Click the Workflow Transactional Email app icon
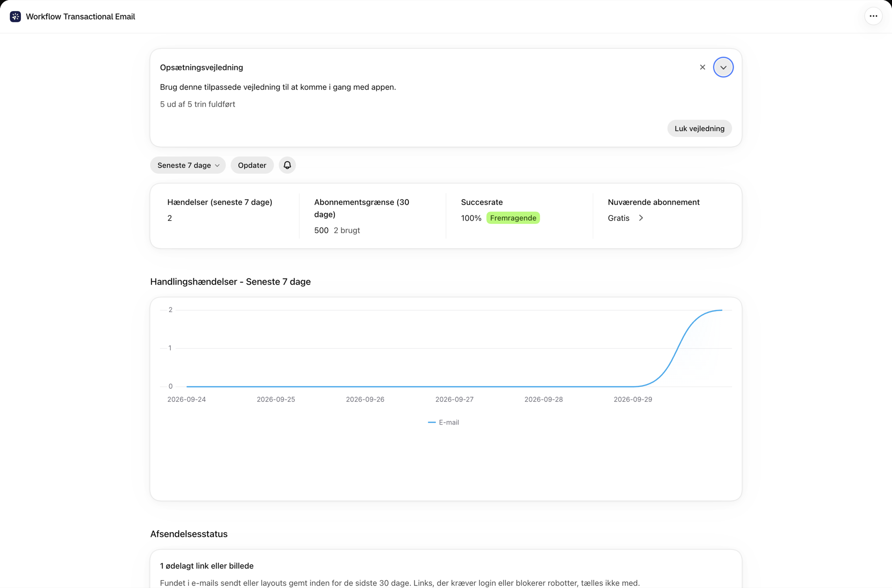 coord(15,17)
